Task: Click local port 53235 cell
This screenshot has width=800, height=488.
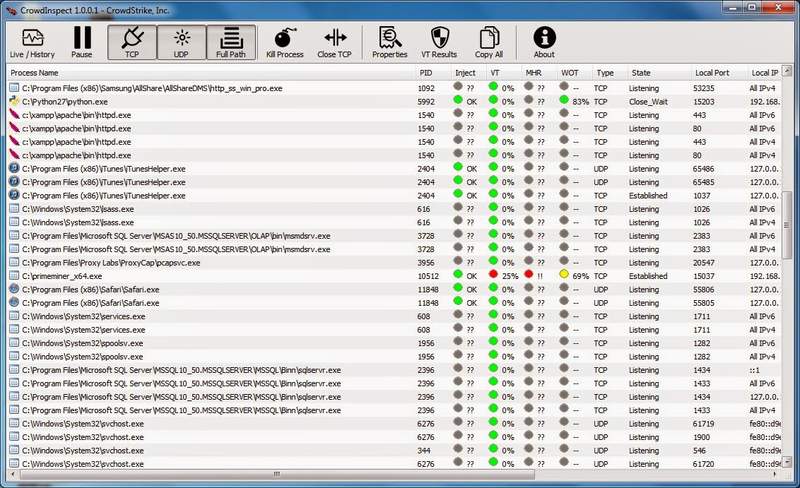Action: (704, 88)
